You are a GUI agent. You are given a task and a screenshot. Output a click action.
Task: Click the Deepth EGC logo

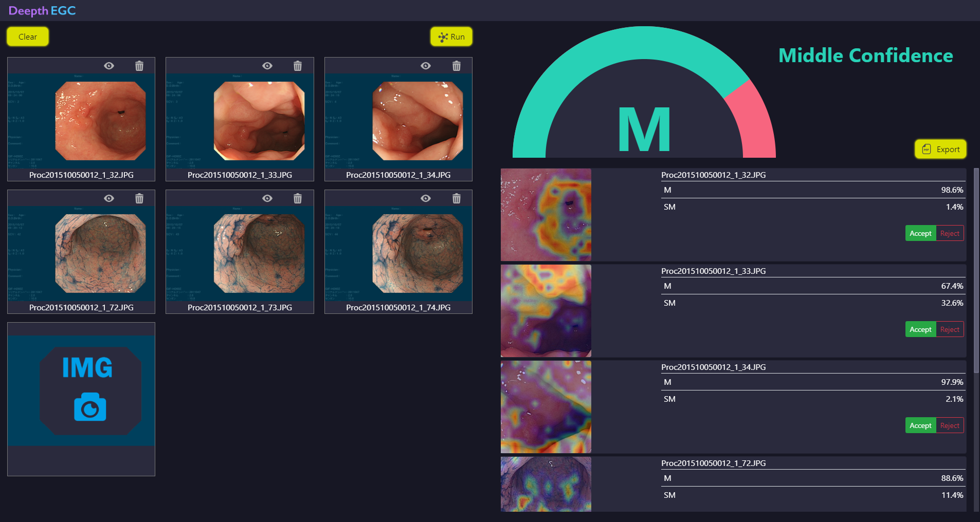(x=42, y=11)
